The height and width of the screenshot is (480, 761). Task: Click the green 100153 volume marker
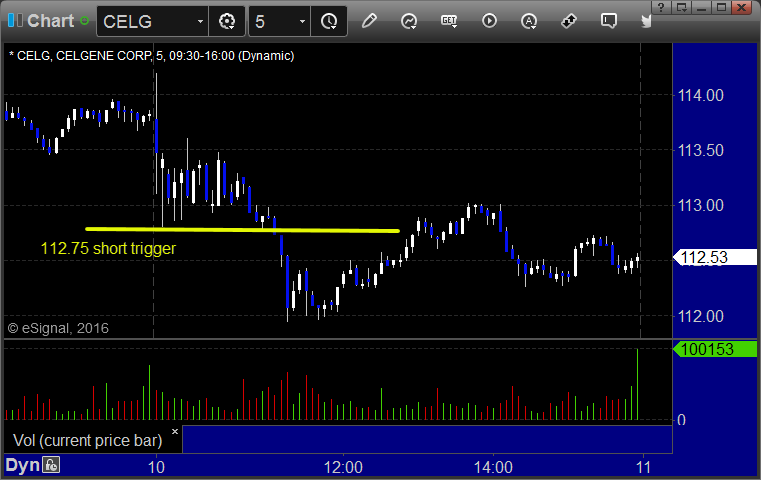(x=714, y=349)
